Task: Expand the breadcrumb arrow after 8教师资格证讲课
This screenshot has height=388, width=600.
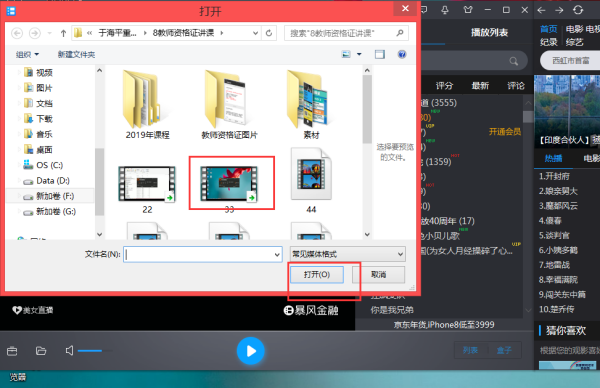Action: coord(222,33)
